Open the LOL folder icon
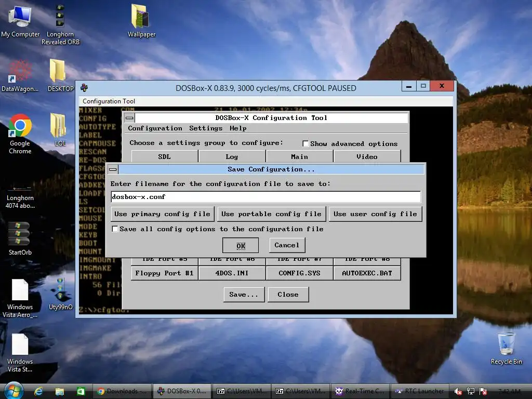This screenshot has width=532, height=399. tap(60, 129)
